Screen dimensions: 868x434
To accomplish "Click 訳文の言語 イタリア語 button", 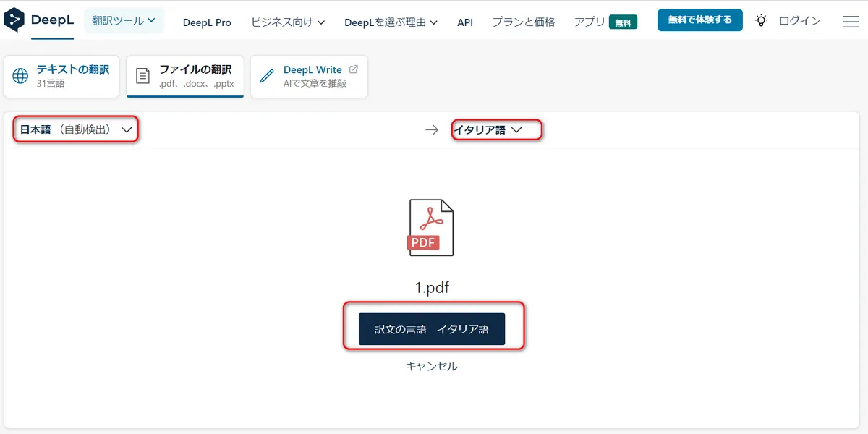I will pos(432,329).
